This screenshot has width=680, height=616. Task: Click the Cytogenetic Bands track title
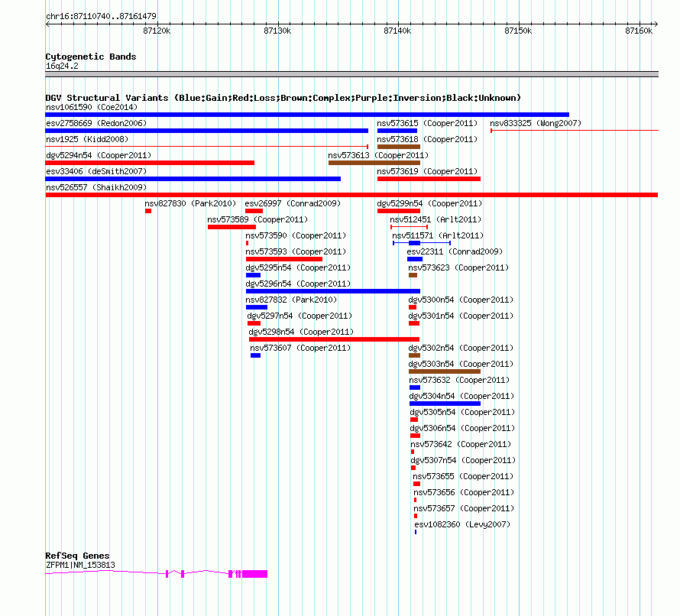[91, 57]
